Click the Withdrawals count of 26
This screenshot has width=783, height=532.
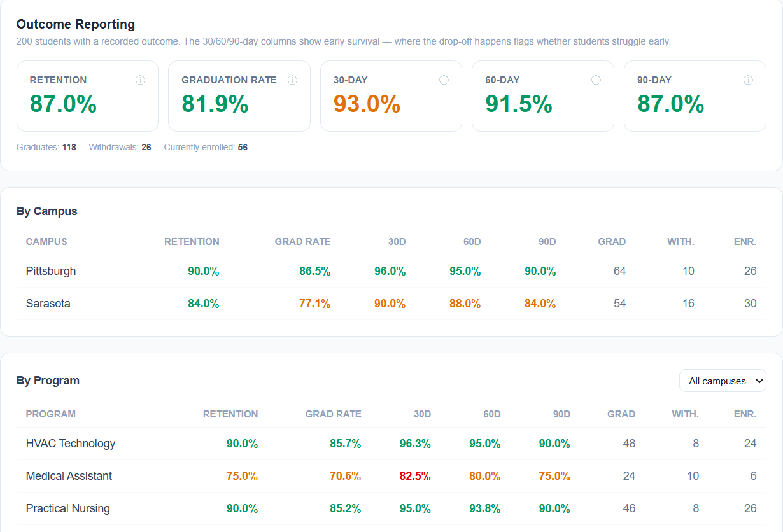146,147
